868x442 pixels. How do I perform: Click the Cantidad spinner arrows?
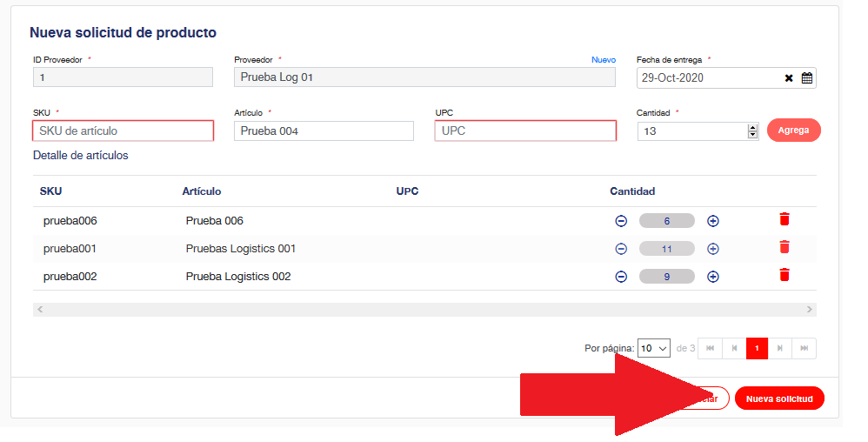point(752,131)
